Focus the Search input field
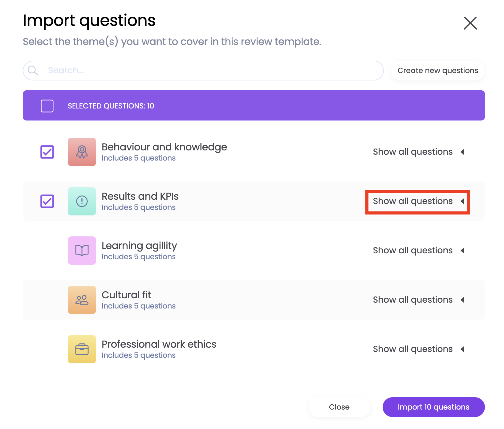 click(213, 71)
